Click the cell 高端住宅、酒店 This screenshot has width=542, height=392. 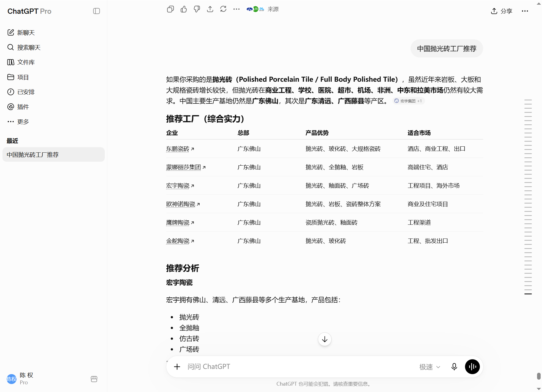pyautogui.click(x=428, y=167)
